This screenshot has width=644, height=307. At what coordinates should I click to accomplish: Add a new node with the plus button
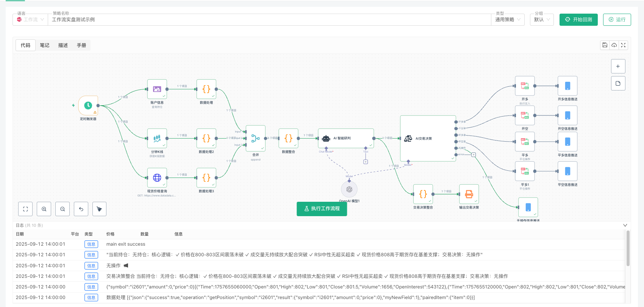618,66
